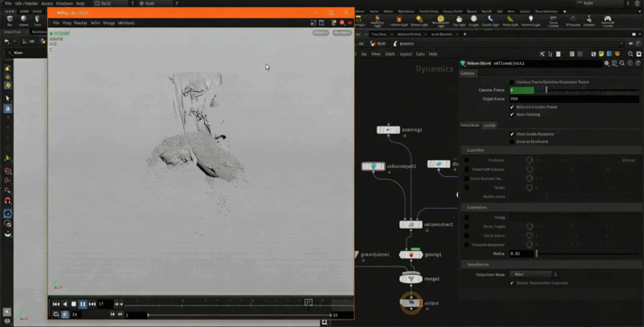Add a Sky Light from the shelf

[x=459, y=21]
